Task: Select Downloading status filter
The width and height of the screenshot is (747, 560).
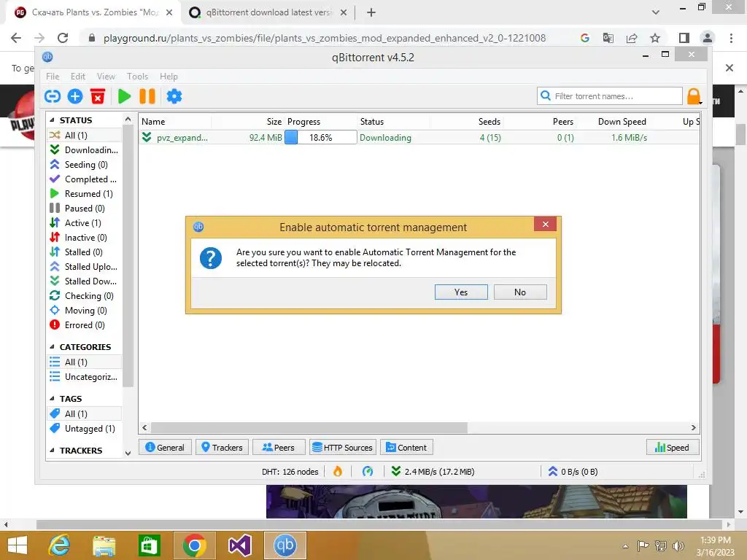Action: point(84,150)
